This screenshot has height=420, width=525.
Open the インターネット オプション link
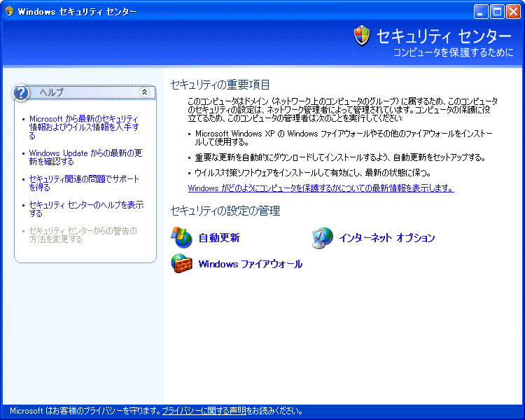(x=387, y=238)
